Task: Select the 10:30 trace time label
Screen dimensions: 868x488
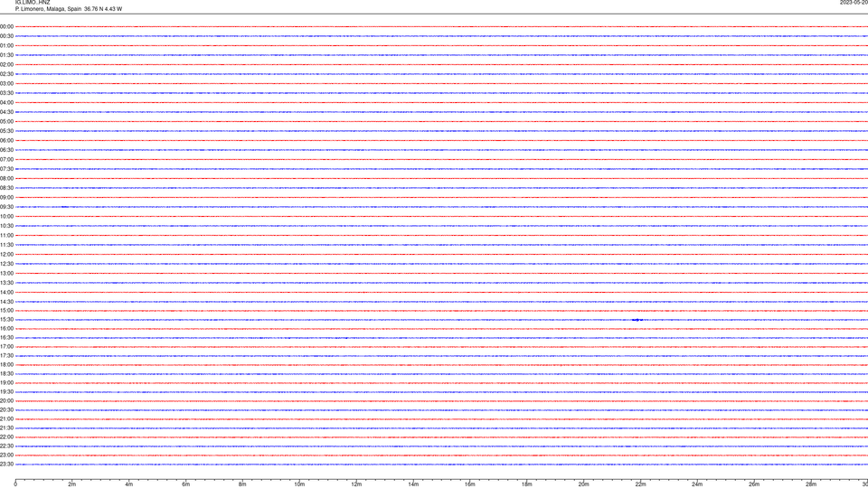Action: pos(6,226)
